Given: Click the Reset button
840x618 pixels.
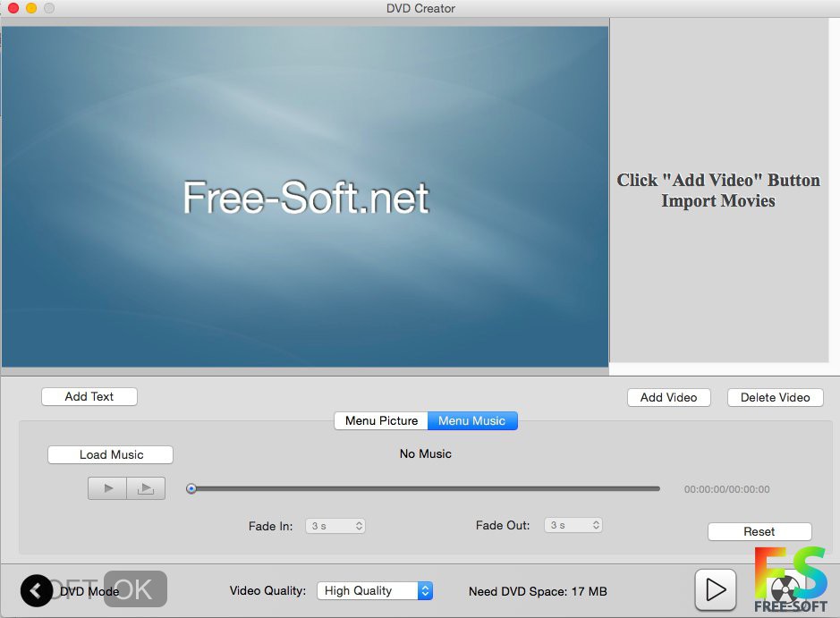Looking at the screenshot, I should [x=759, y=532].
